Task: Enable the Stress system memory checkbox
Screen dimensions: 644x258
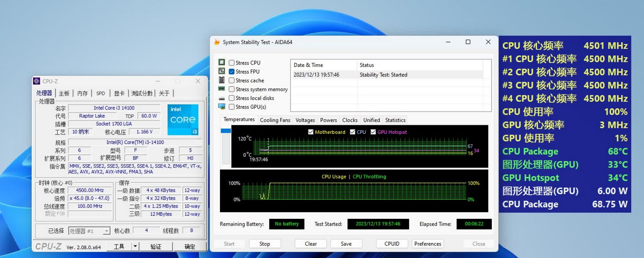Action: click(x=232, y=89)
